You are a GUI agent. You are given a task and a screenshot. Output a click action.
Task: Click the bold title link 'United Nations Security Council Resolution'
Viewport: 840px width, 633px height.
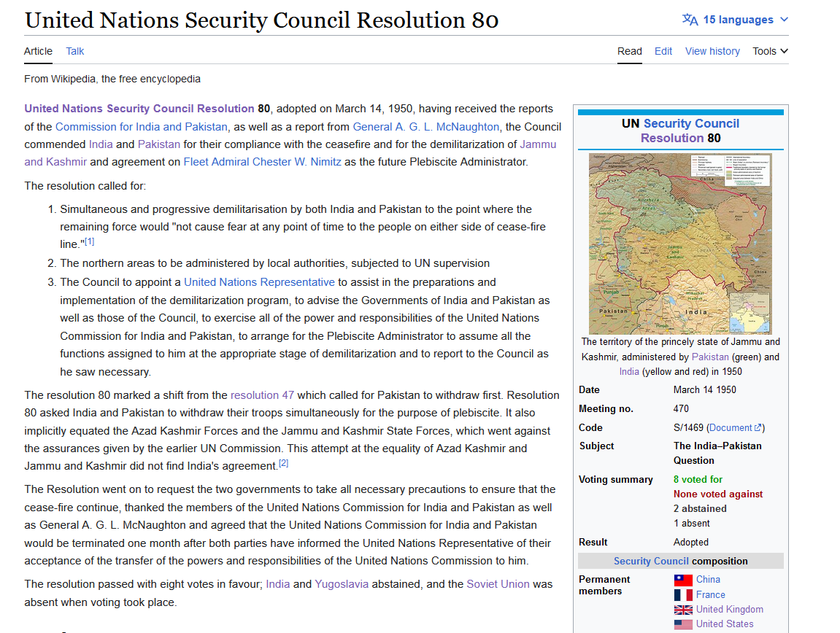tap(139, 109)
